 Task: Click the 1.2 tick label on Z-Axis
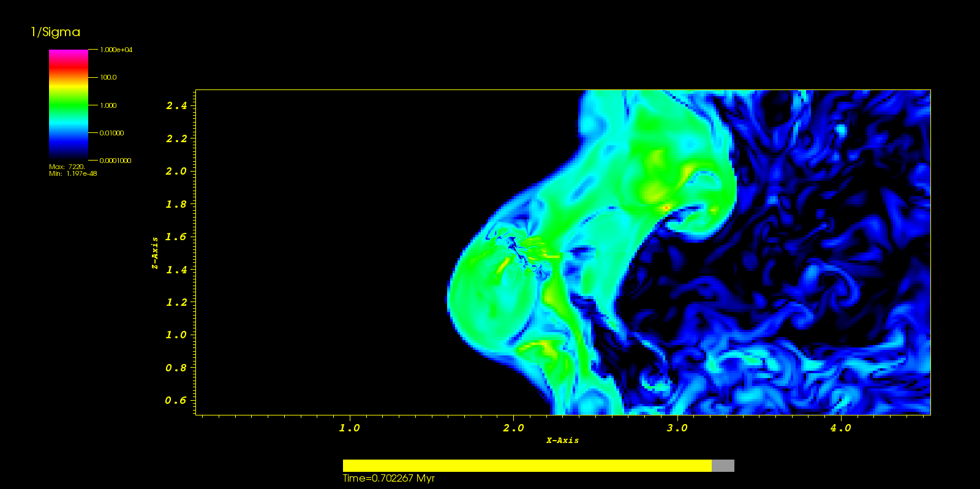click(x=176, y=303)
